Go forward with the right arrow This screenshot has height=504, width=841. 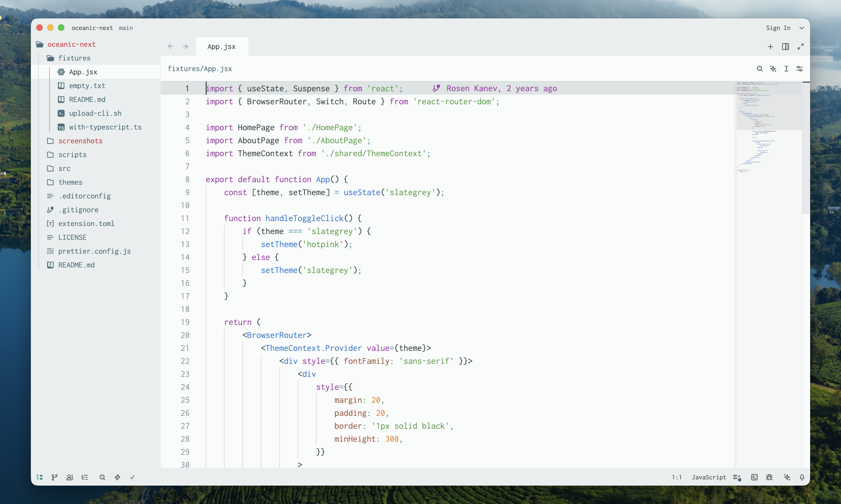pyautogui.click(x=186, y=47)
